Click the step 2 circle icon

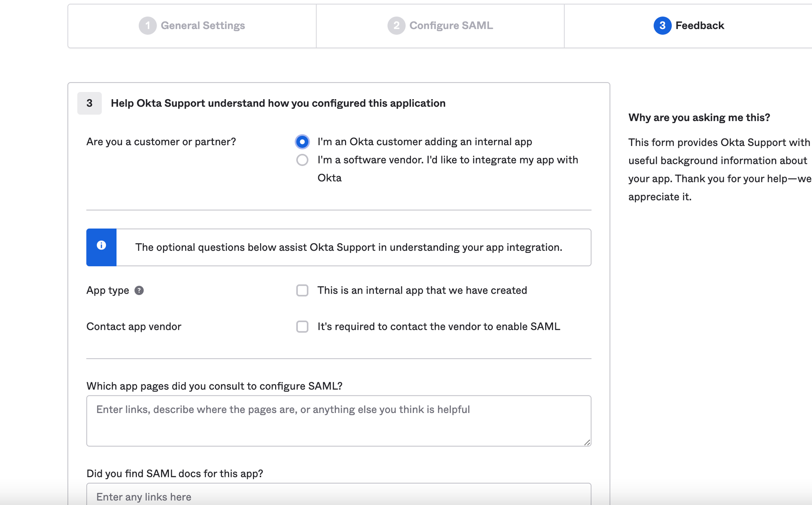pyautogui.click(x=396, y=26)
